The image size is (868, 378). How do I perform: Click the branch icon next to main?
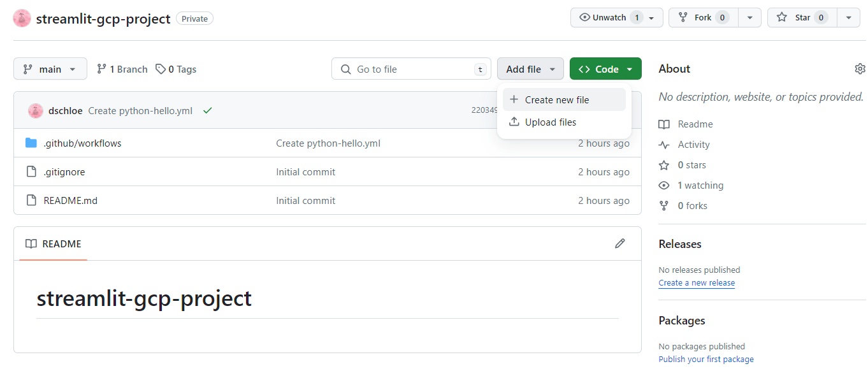(x=102, y=69)
